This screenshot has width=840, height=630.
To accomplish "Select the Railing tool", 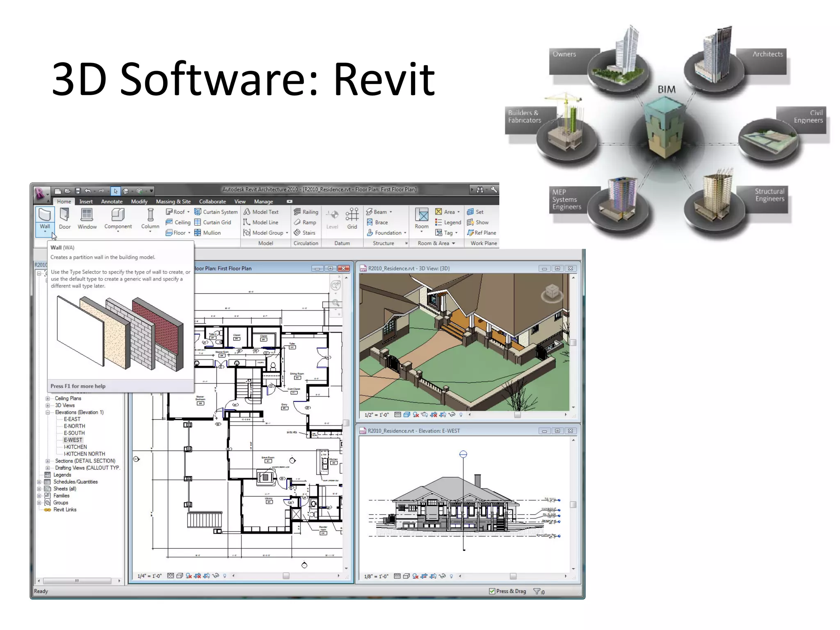I will coord(306,212).
